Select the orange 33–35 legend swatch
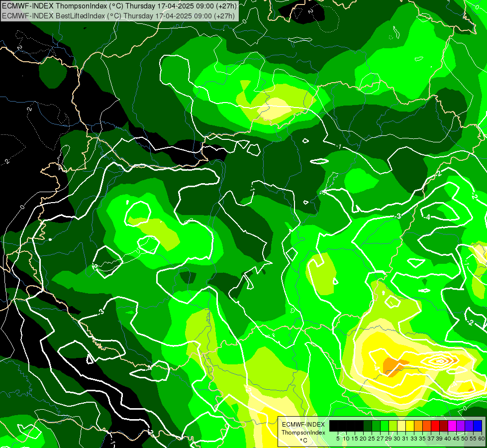487x448 pixels. (x=418, y=426)
